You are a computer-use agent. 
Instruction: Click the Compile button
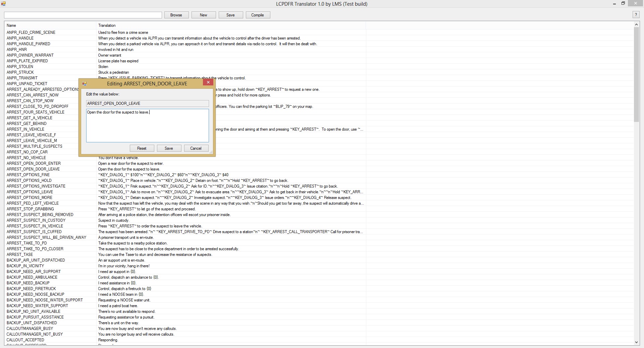click(258, 15)
